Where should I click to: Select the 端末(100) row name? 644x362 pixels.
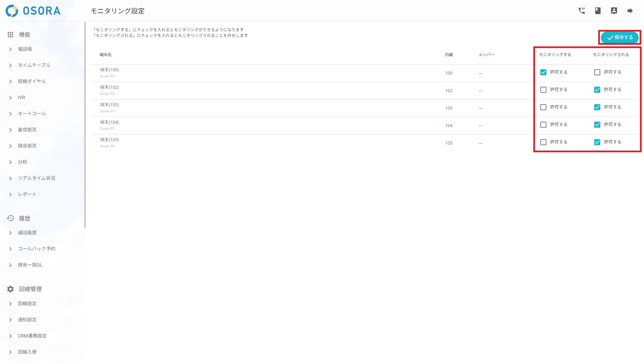(x=109, y=70)
